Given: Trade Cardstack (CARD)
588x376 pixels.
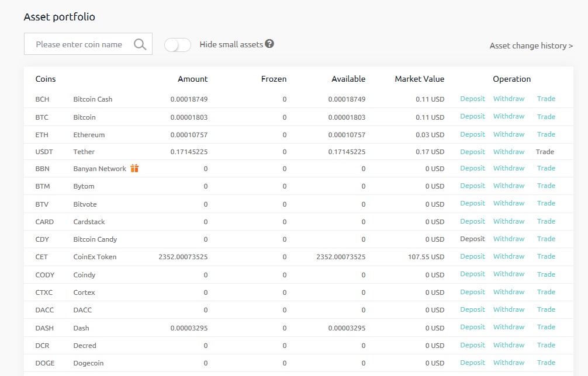Looking at the screenshot, I should (546, 221).
